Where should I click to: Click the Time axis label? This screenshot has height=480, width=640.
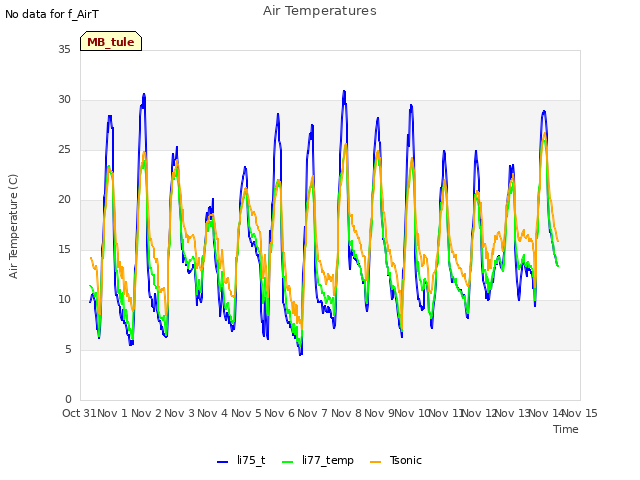[566, 429]
